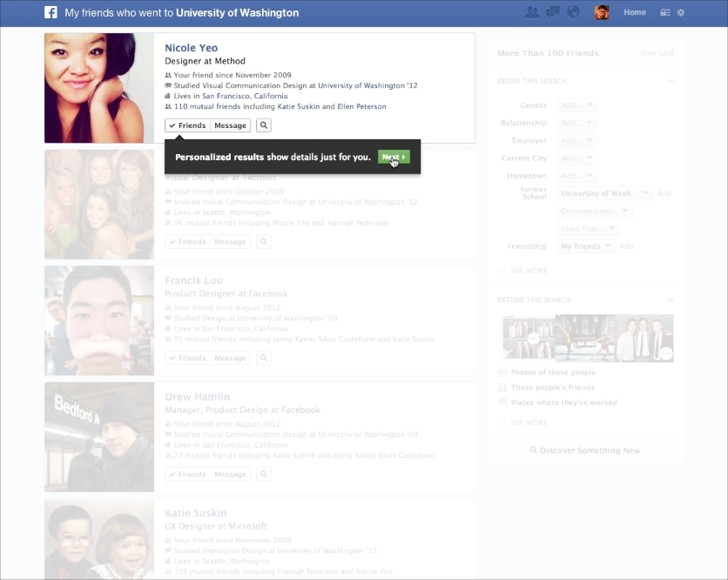Toggle Friends status for Drew Hamlin
The image size is (728, 580).
(187, 474)
